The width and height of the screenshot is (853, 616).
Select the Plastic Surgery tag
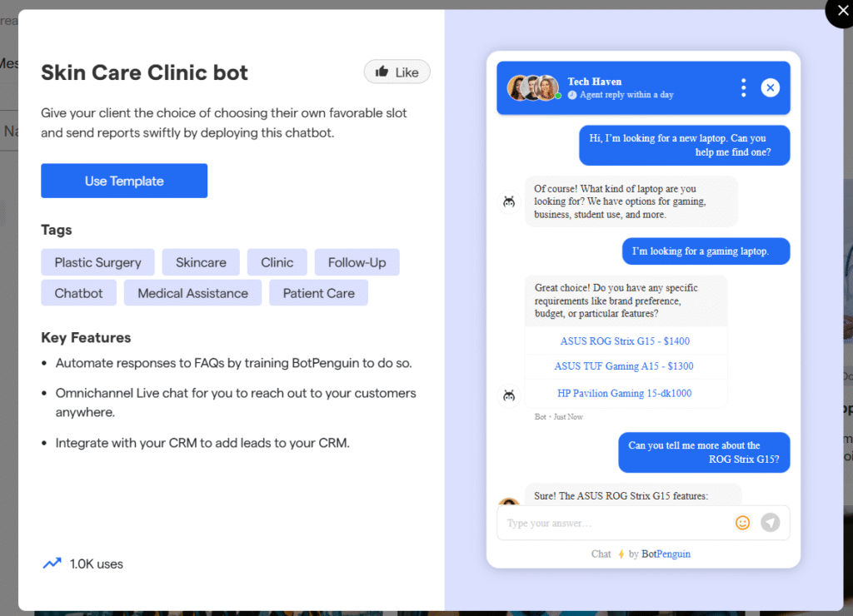click(x=97, y=262)
